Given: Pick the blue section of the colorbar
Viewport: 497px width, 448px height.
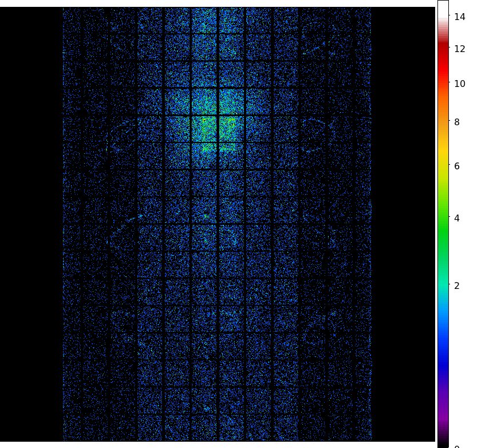Looking at the screenshot, I should point(443,343).
